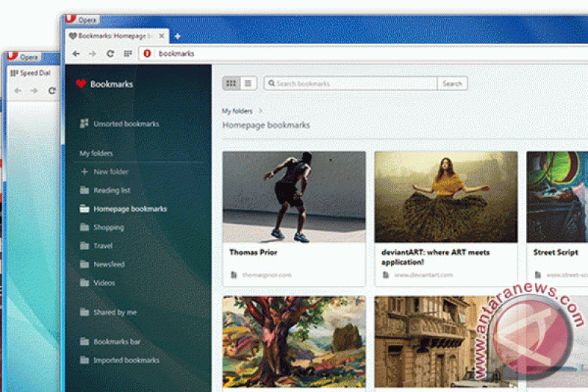Open the Reading list folder
The height and width of the screenshot is (392, 588).
111,190
